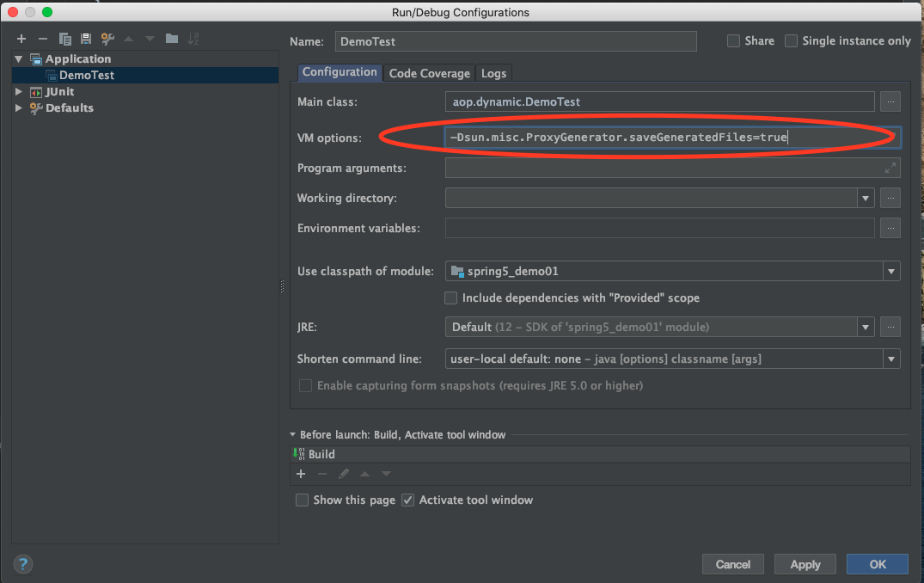The height and width of the screenshot is (583, 924).
Task: Collapse the Application tree node
Action: click(x=18, y=58)
